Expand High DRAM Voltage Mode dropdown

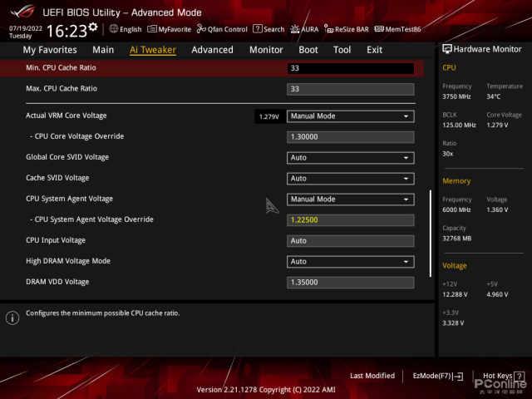coord(351,262)
